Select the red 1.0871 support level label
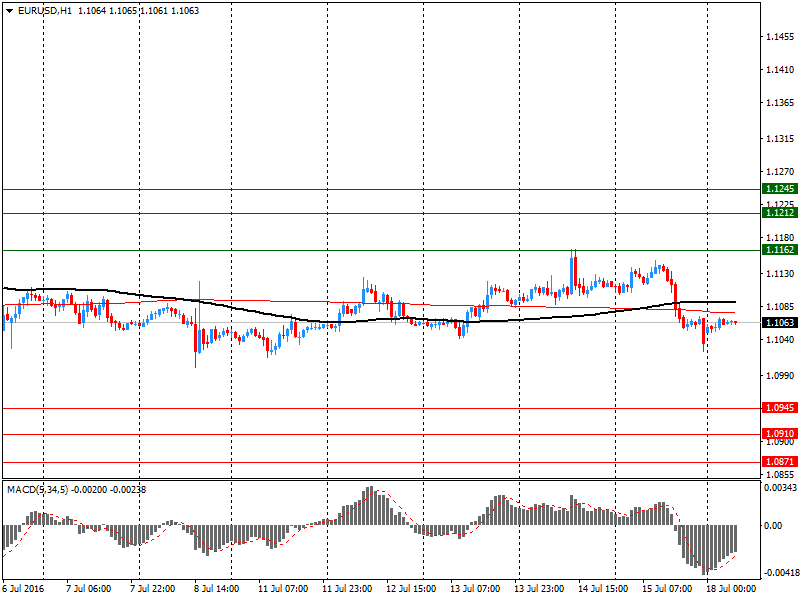This screenshot has height=600, width=800. (x=780, y=462)
